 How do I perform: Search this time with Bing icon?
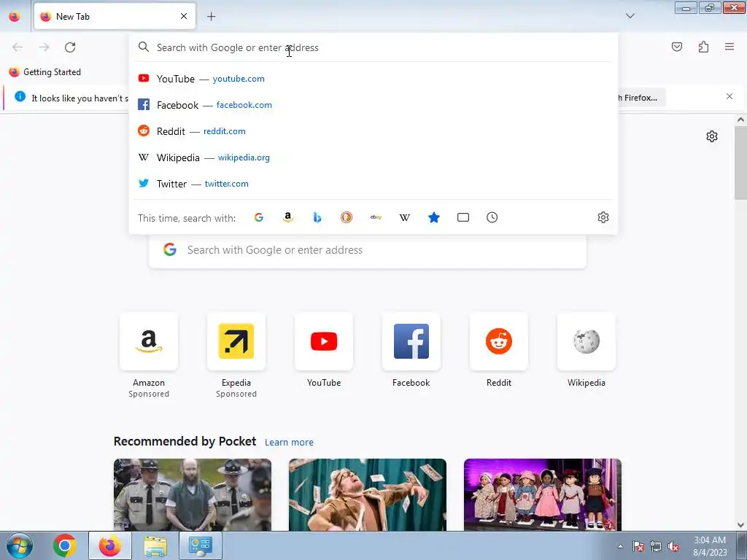[x=317, y=217]
